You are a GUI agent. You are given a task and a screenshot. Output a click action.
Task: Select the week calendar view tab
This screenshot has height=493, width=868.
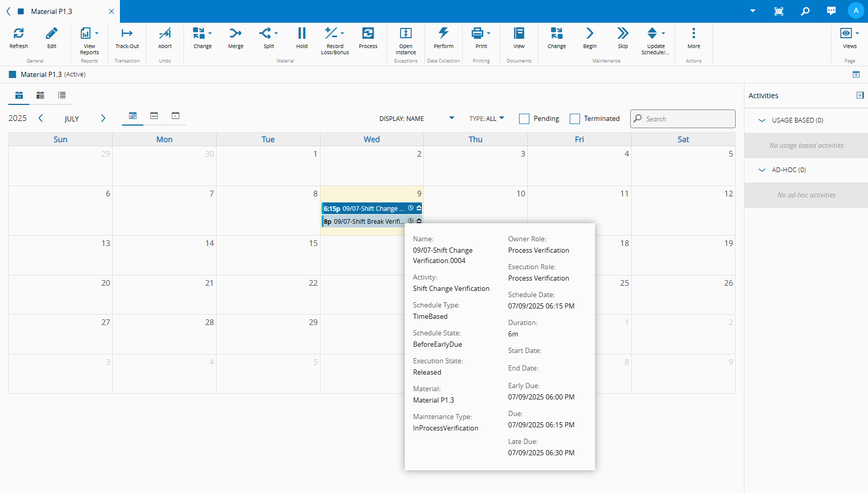(x=154, y=116)
